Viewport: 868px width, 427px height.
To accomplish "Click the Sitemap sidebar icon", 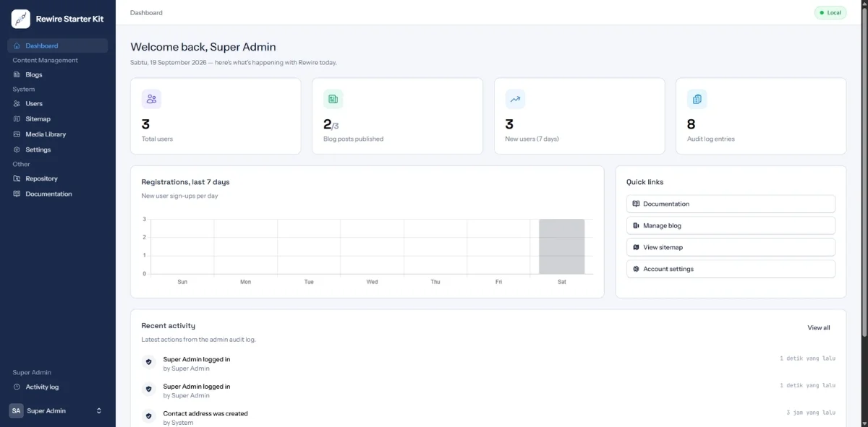I will [17, 118].
